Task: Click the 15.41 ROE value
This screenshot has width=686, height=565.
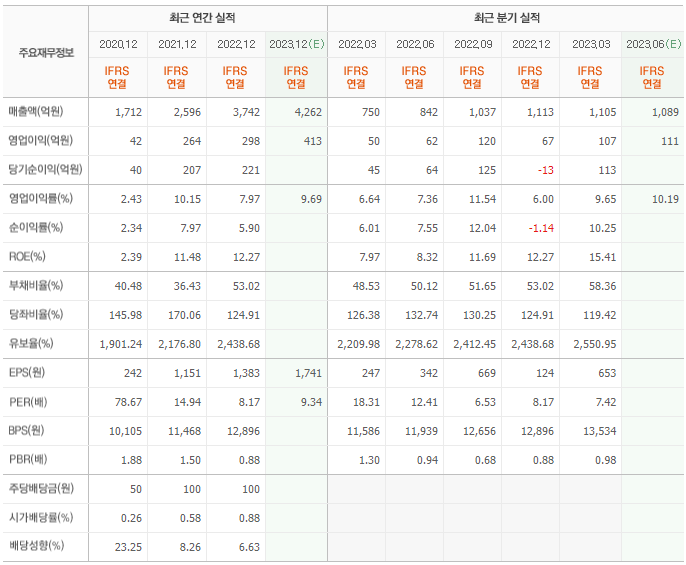Action: point(602,257)
